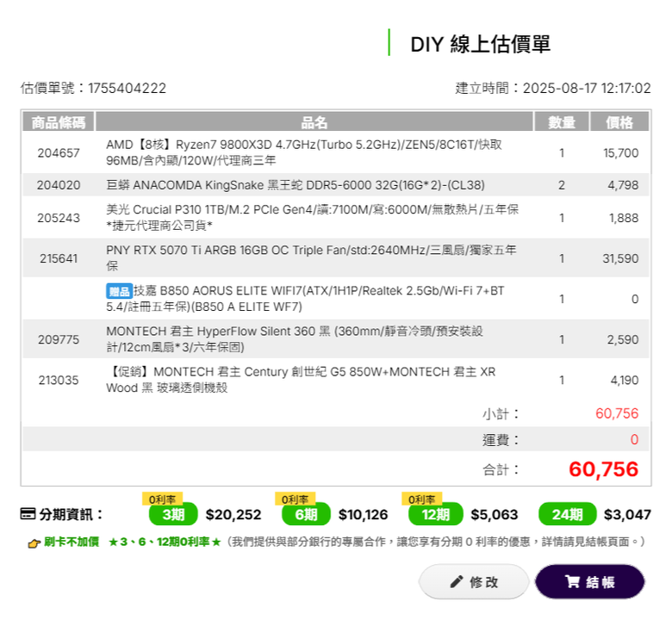
Task: Click the 0利率 tag above 6期
Action: pyautogui.click(x=296, y=499)
